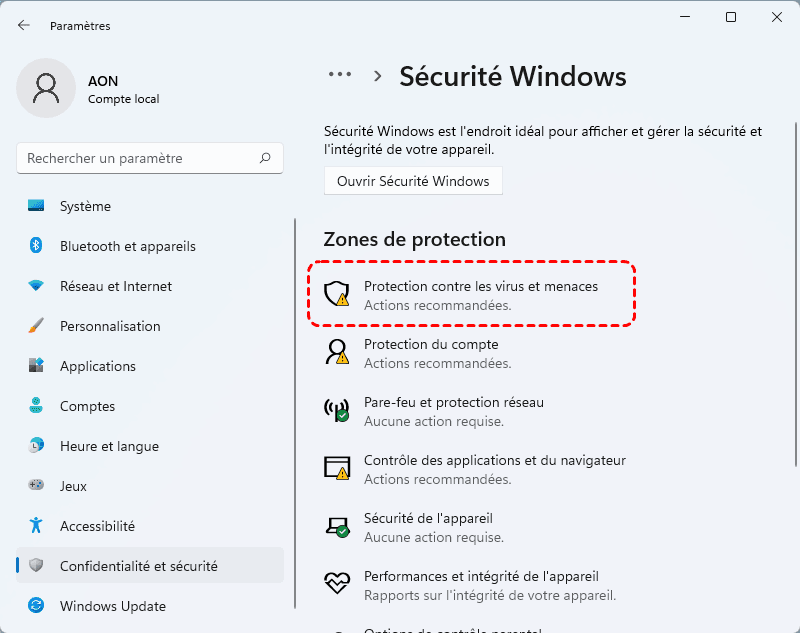800x633 pixels.
Task: Click the Windows Update icon in sidebar
Action: click(37, 606)
